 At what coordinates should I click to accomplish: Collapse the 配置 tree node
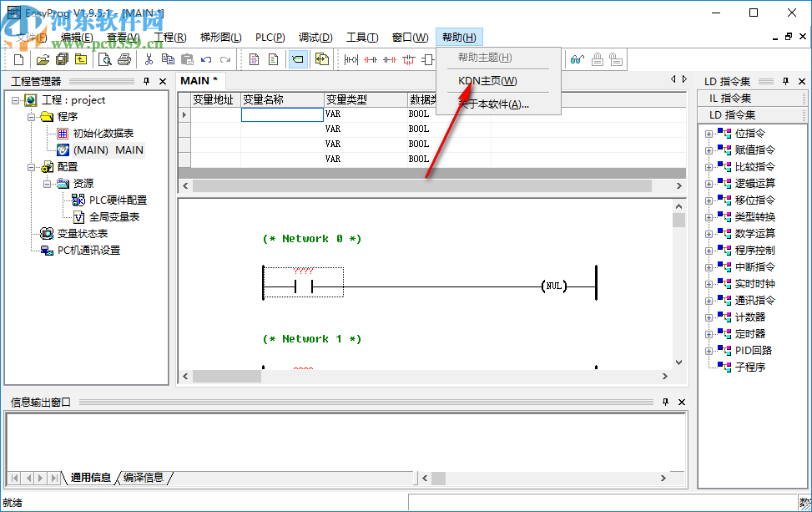click(31, 167)
